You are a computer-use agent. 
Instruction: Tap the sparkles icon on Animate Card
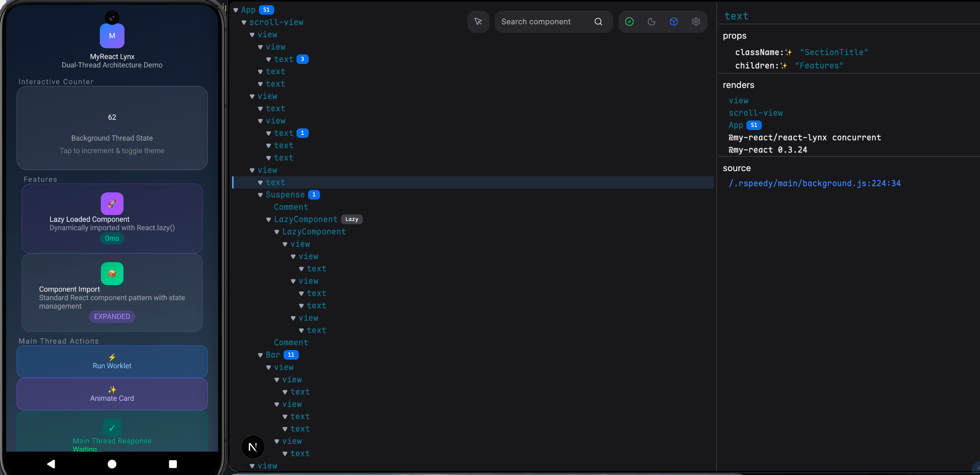[x=112, y=389]
